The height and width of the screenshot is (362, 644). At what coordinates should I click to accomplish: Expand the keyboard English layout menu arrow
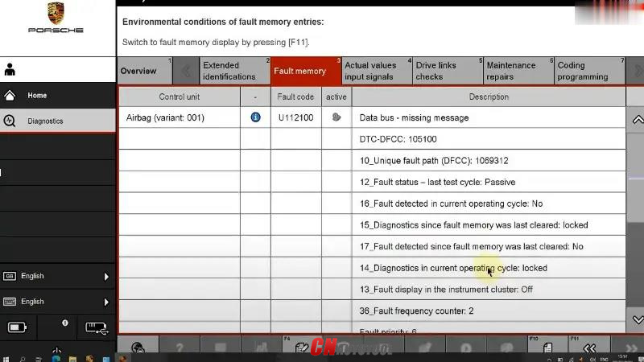point(106,302)
